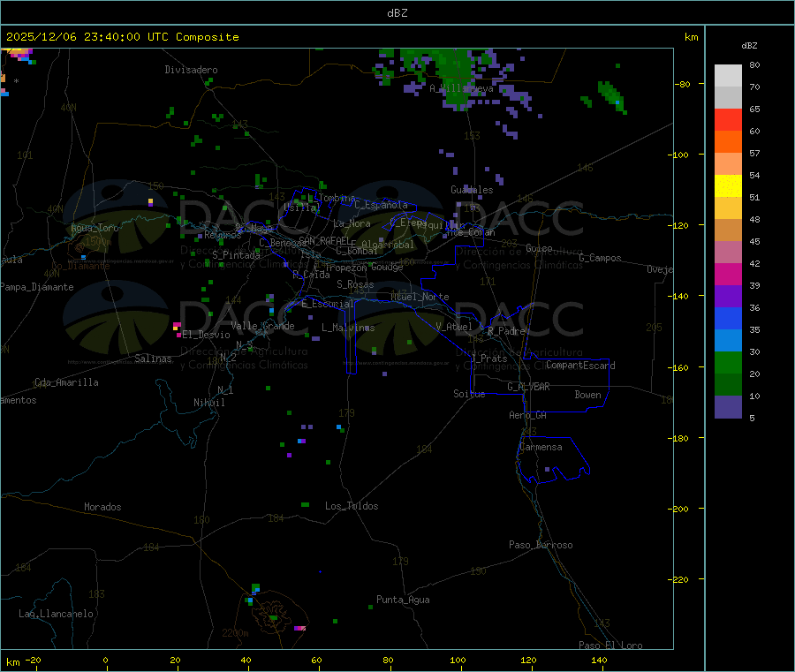
Task: Click the V_Atuel place label
Action: point(454,327)
